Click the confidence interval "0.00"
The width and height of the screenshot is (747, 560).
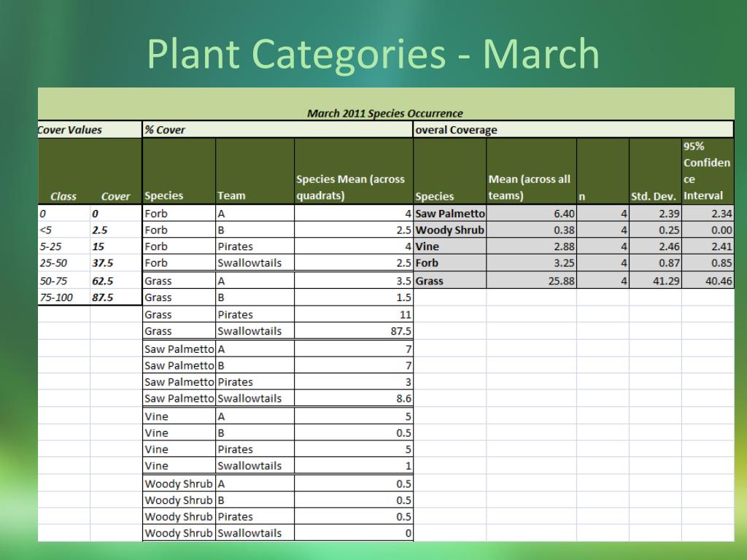[721, 230]
